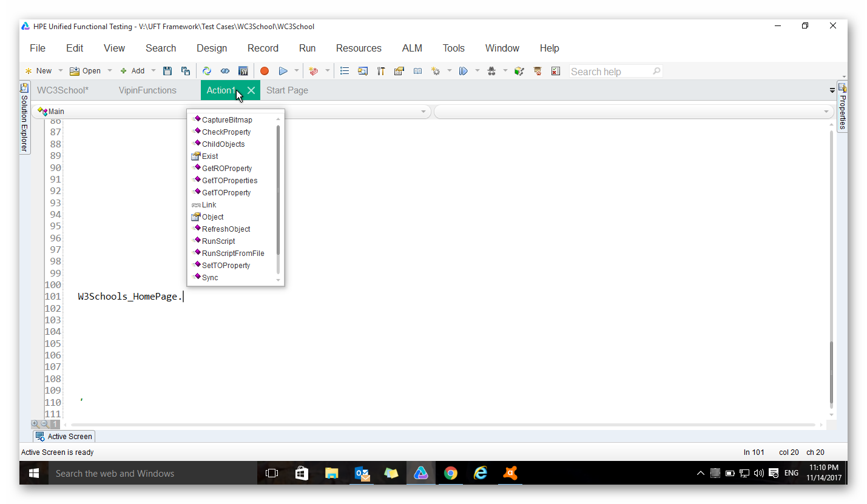Open the Solution Explorer side panel
The width and height of the screenshot is (867, 504).
24,118
